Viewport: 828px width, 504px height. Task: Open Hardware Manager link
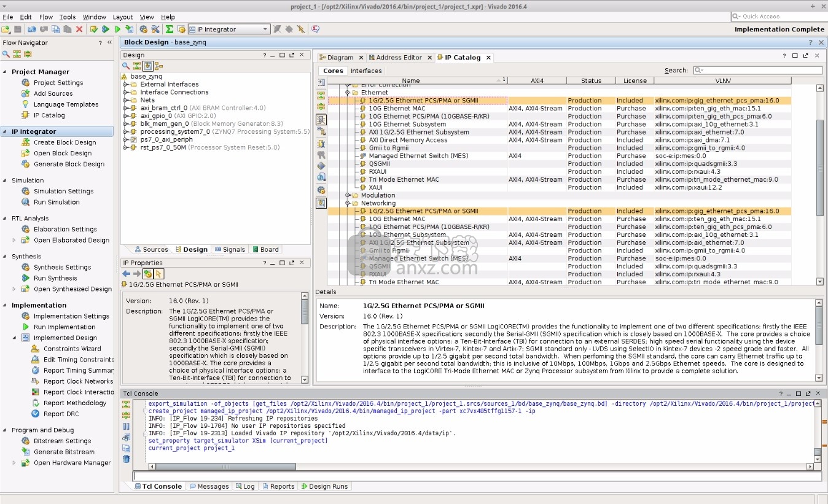72,463
